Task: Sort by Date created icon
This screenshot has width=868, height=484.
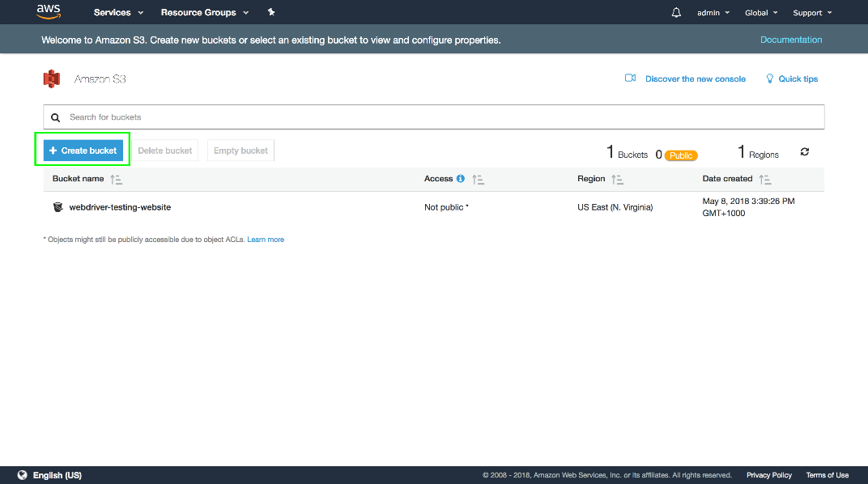Action: coord(765,179)
